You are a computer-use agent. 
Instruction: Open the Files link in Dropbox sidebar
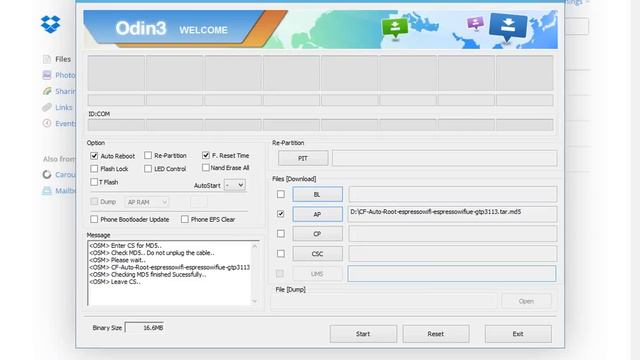click(x=63, y=59)
